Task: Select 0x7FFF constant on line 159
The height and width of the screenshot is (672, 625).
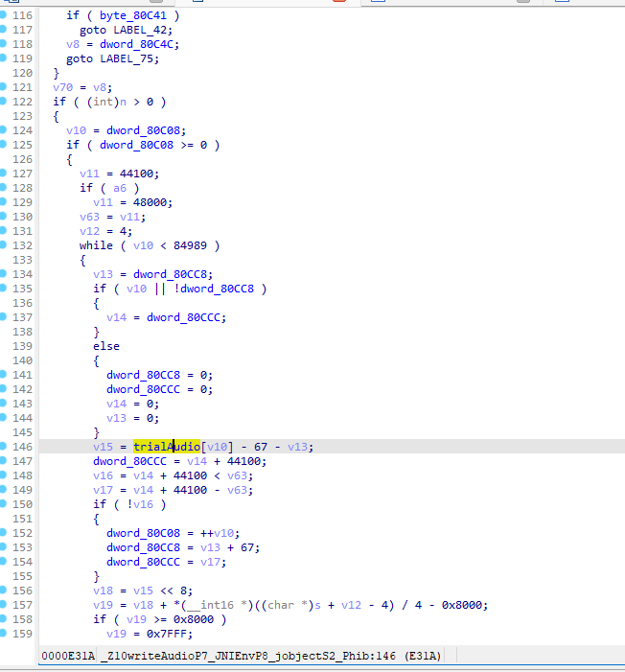Action: [x=167, y=634]
